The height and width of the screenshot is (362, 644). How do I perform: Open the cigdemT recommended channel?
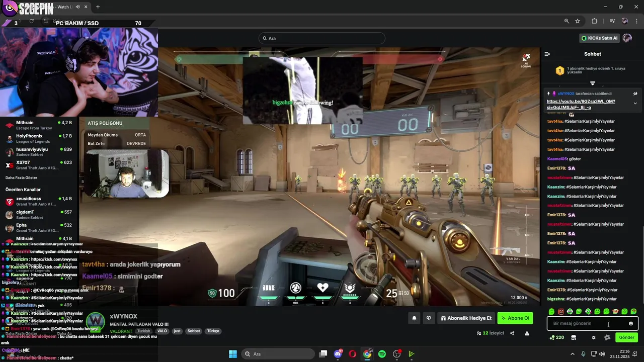39,215
